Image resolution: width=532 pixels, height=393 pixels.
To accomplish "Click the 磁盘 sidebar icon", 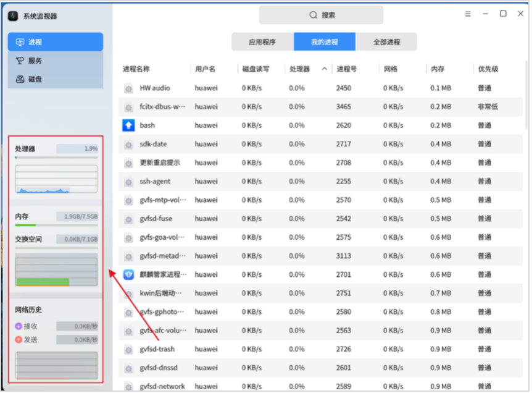I will (20, 79).
